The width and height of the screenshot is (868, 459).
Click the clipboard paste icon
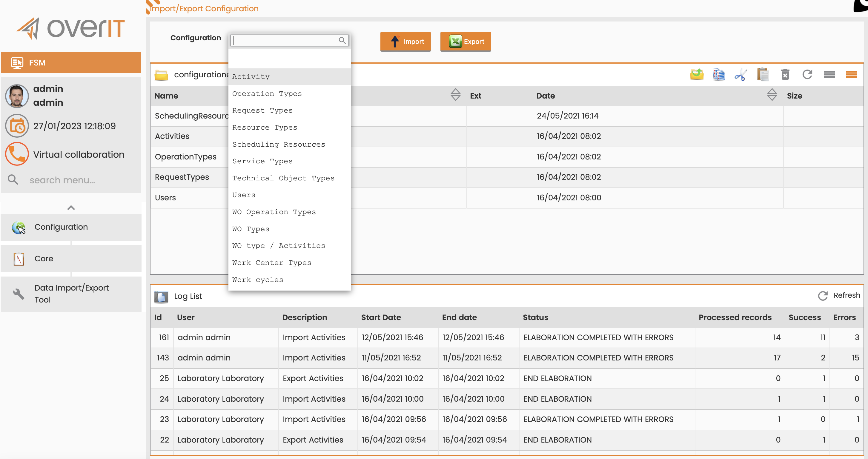tap(763, 74)
